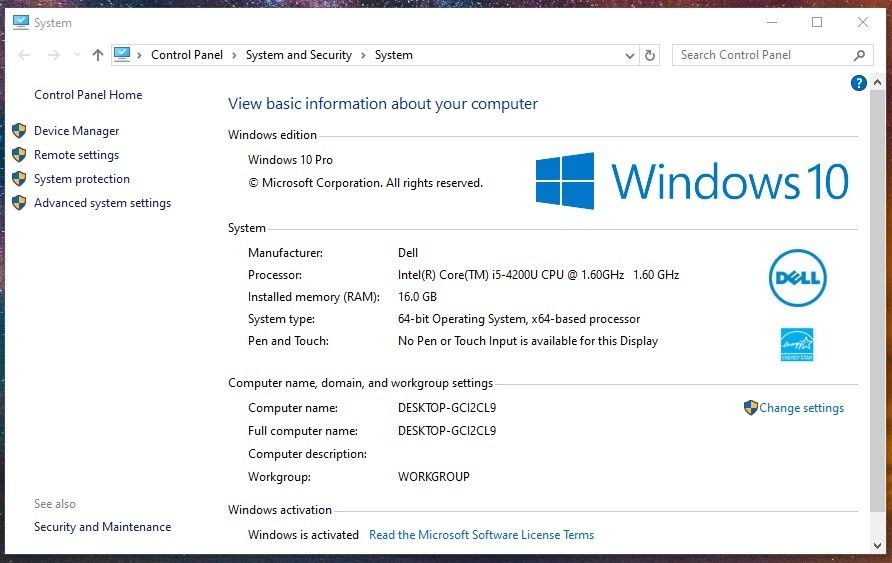The width and height of the screenshot is (892, 563).
Task: Open Device Manager link
Action: [x=76, y=131]
